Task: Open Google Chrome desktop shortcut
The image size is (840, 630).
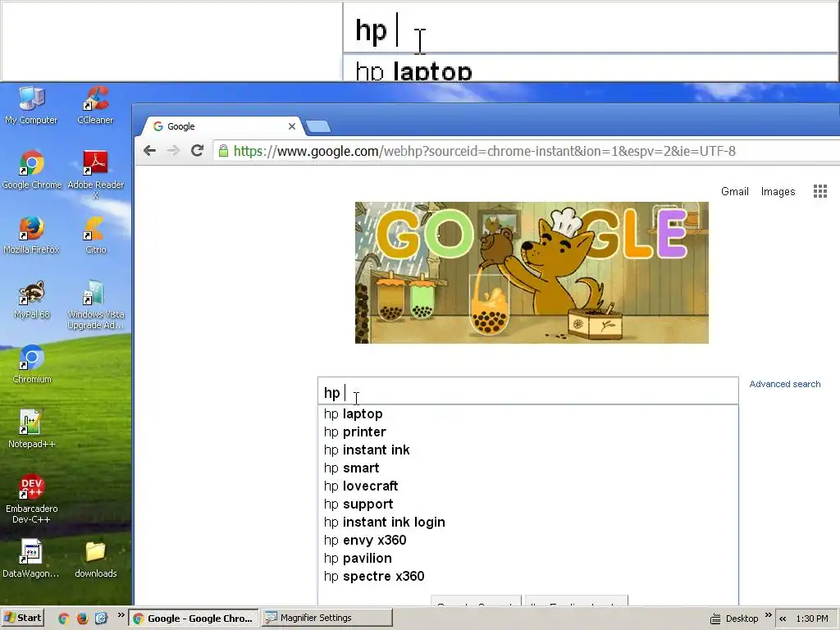Action: (x=32, y=170)
